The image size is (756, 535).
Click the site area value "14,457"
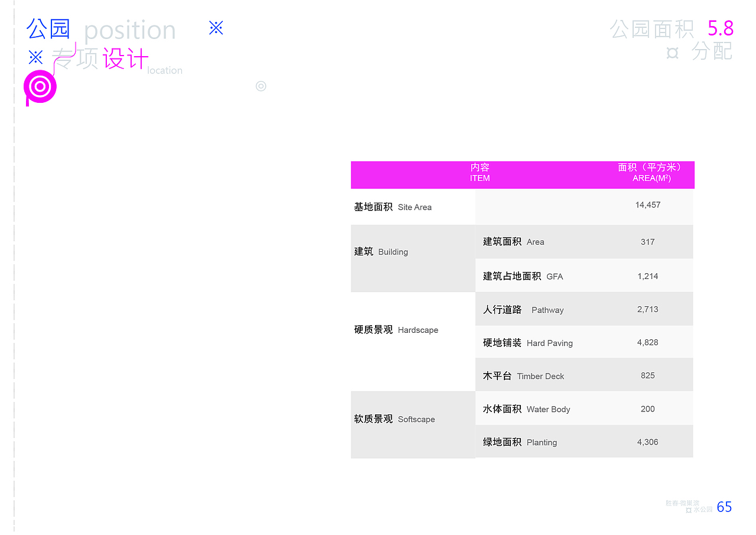click(648, 205)
